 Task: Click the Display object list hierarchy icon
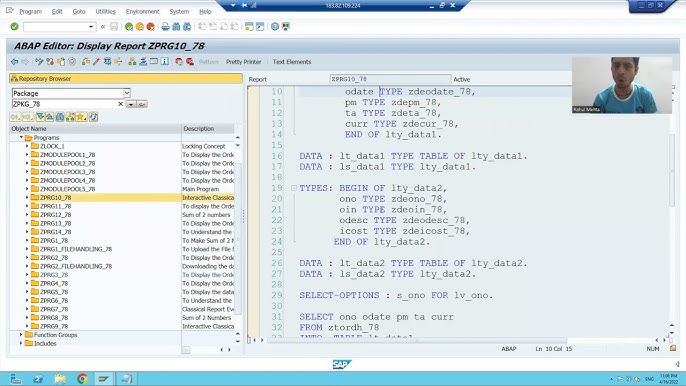coord(132,62)
